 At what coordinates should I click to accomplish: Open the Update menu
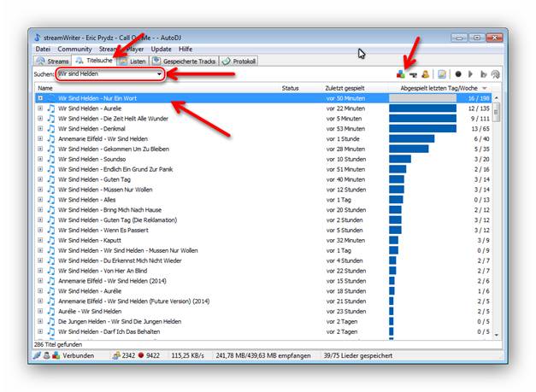(x=161, y=49)
